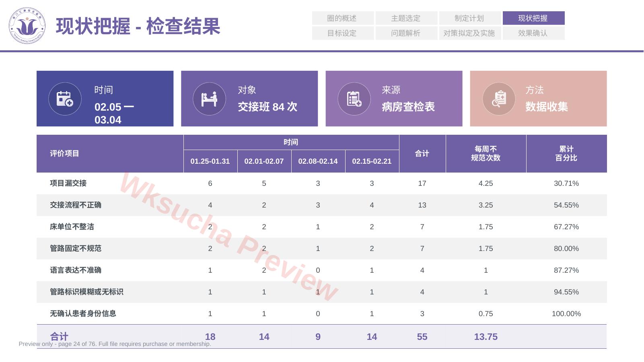Click the 累计百分比 column header
Viewport: 644px width, 362px height.
point(566,154)
